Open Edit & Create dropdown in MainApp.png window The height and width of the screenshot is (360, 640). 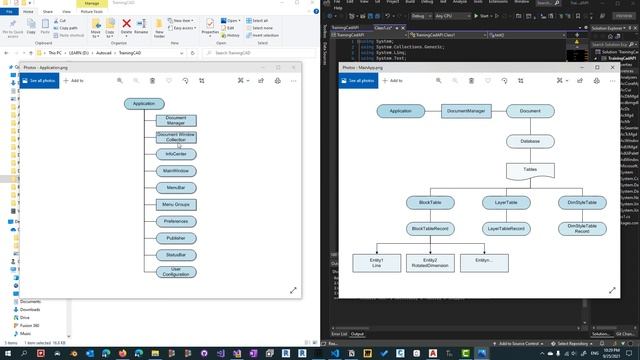[562, 81]
